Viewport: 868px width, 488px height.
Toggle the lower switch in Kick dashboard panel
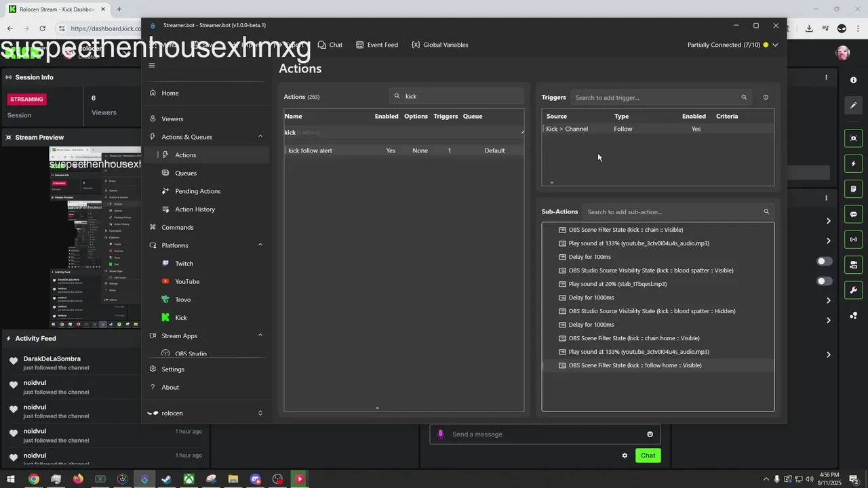(825, 281)
